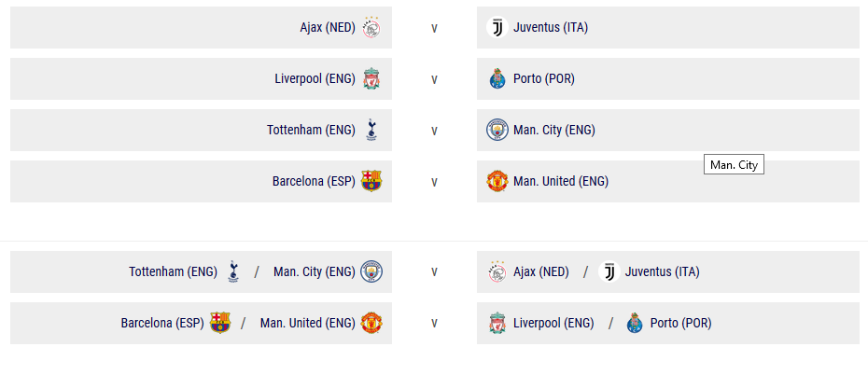Image resolution: width=868 pixels, height=375 pixels.
Task: Open the Juventus (ITA) link in the semi-final row
Action: 663,271
